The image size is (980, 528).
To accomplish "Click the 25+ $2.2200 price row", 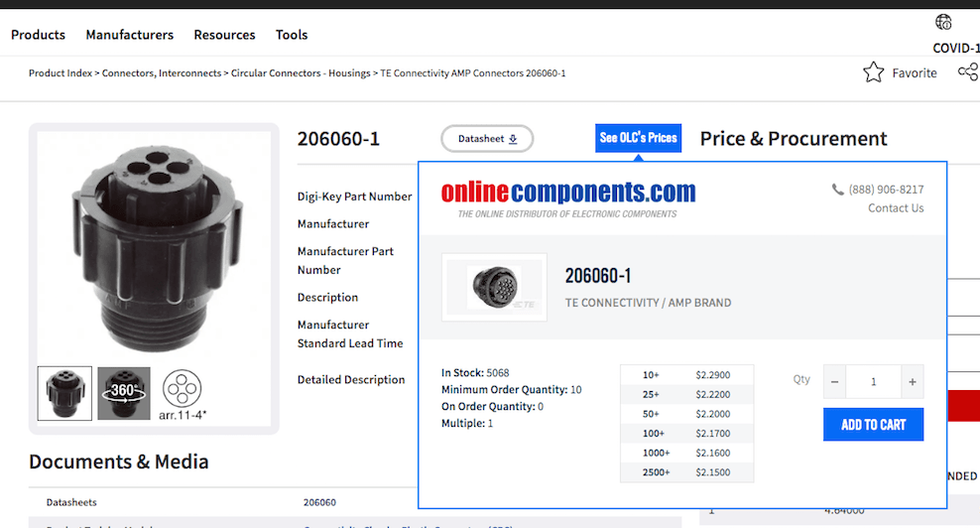I will pyautogui.click(x=686, y=394).
